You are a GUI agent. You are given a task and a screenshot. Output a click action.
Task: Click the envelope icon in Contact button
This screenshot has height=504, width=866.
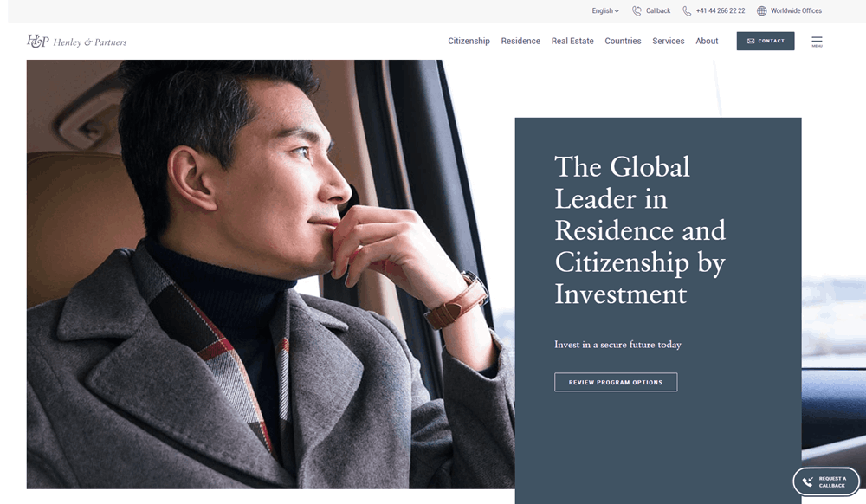point(751,41)
